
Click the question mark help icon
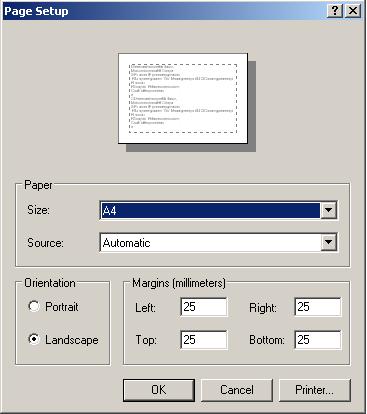[x=335, y=11]
